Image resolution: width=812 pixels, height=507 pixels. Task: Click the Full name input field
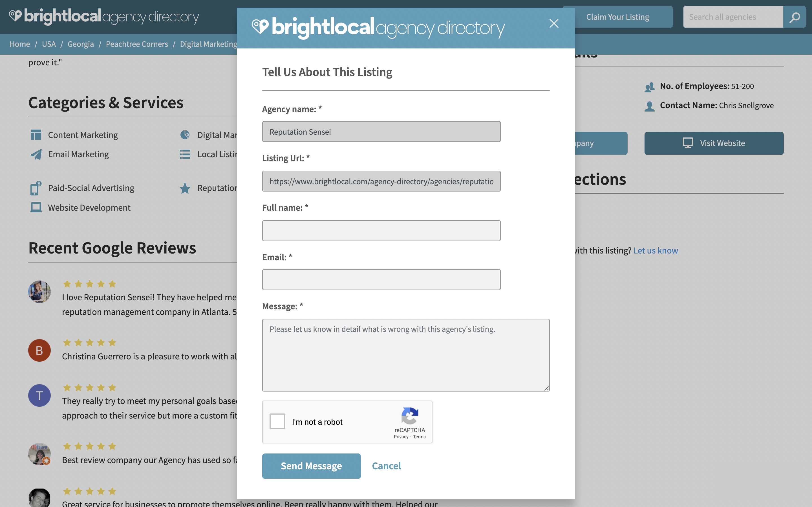point(381,231)
